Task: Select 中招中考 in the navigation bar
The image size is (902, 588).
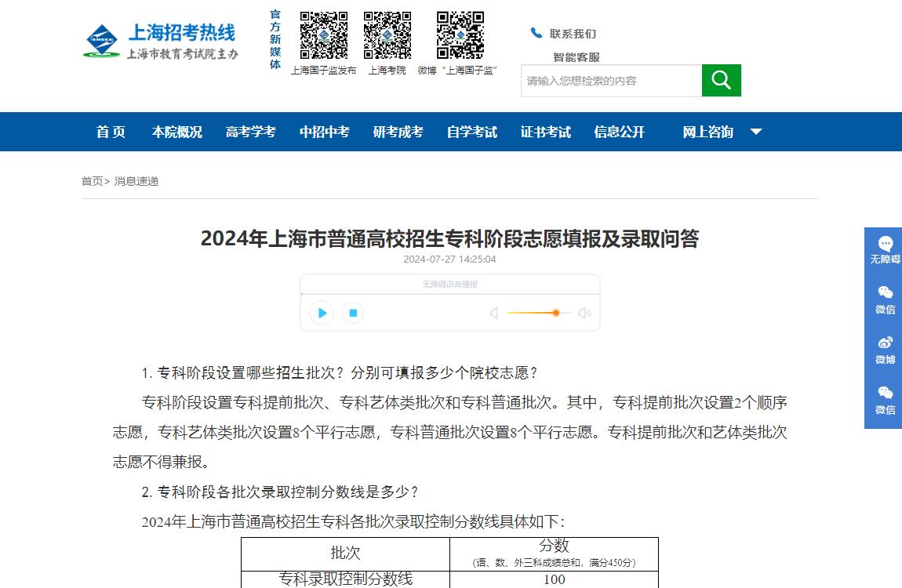Action: (324, 132)
